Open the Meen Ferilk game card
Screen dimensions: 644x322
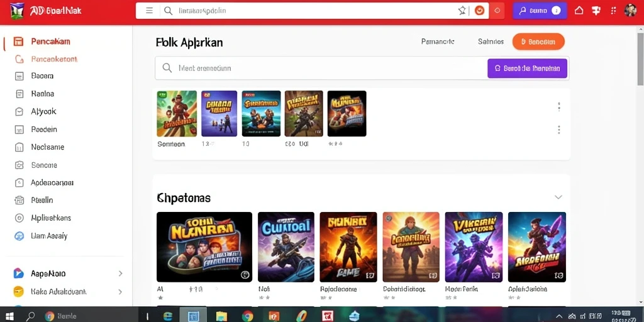474,247
